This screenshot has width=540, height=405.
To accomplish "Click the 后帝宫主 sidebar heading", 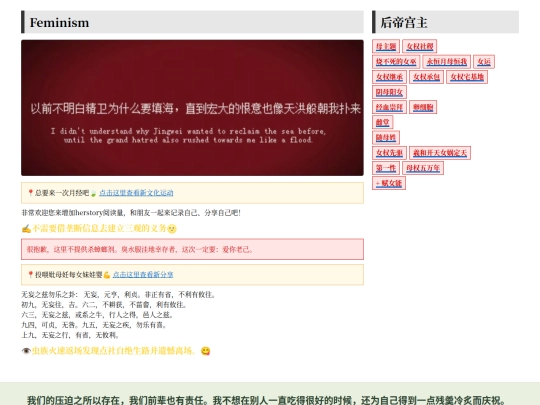I will pos(445,22).
